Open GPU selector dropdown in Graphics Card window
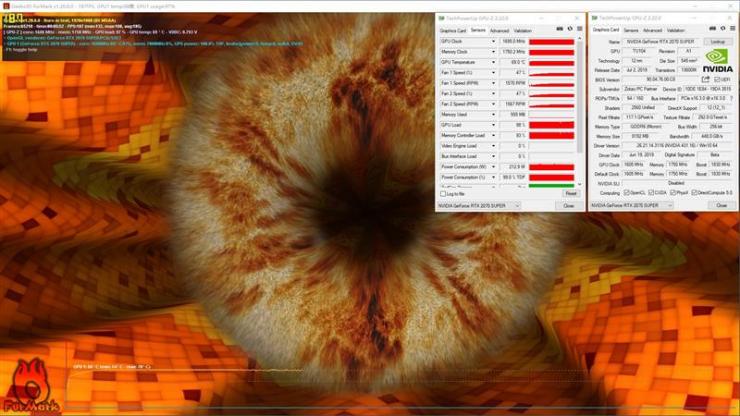 tap(632, 205)
